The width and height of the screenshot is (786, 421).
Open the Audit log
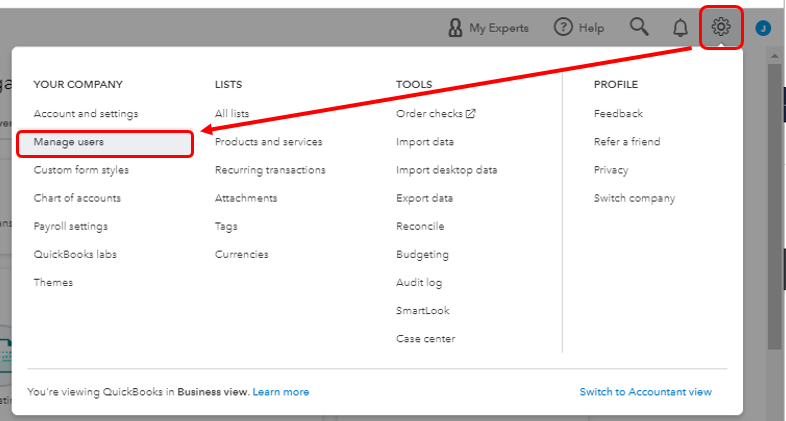point(418,282)
